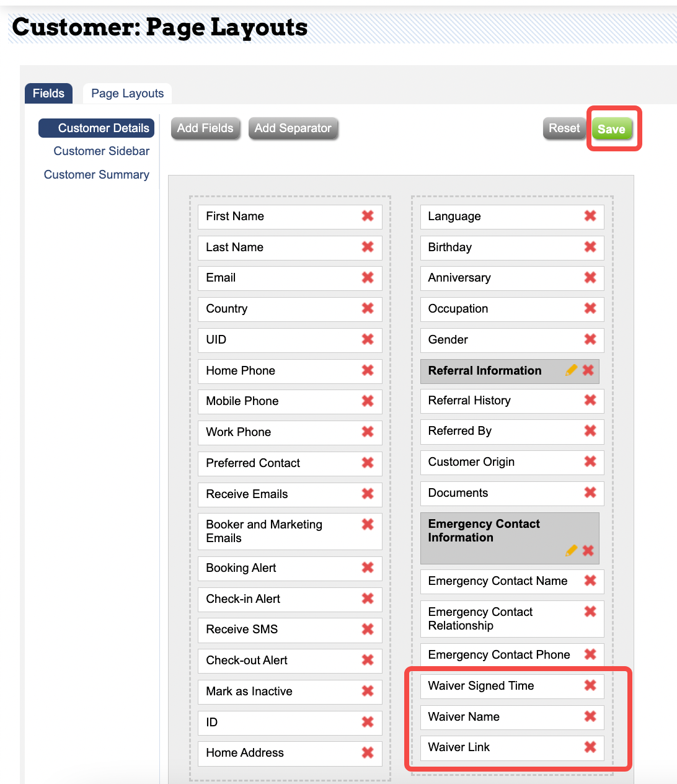Remove the Waiver Link field
Screen dimensions: 677x784
pos(590,747)
